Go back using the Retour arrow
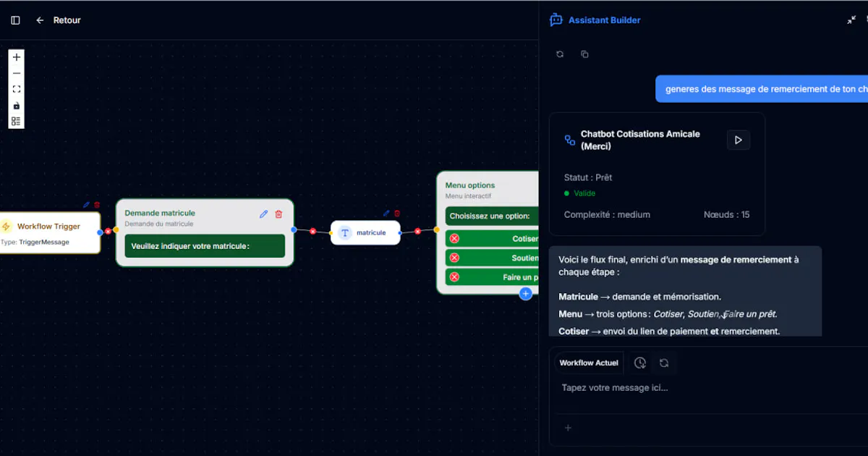 pyautogui.click(x=40, y=20)
